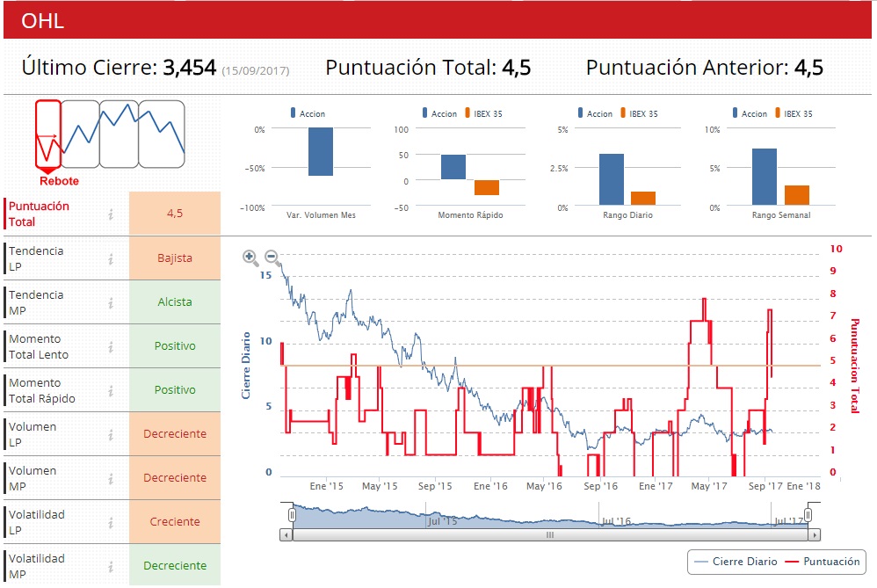This screenshot has width=877, height=588.
Task: Click the Punutacion Total axis title
Action: click(855, 366)
